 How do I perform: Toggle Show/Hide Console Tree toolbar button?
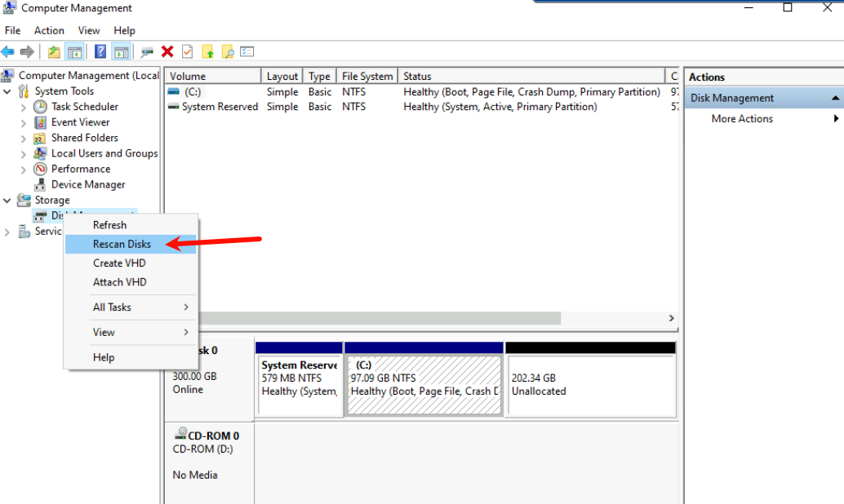(74, 52)
